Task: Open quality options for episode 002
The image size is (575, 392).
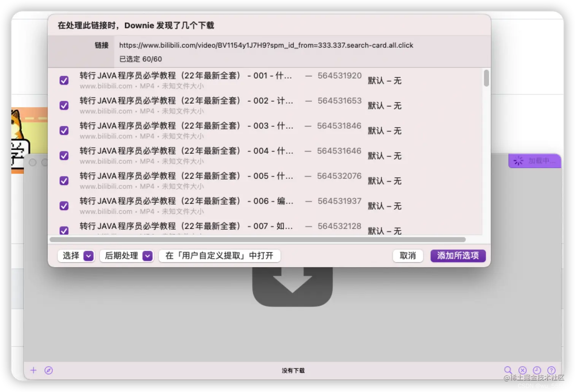Action: pos(384,105)
